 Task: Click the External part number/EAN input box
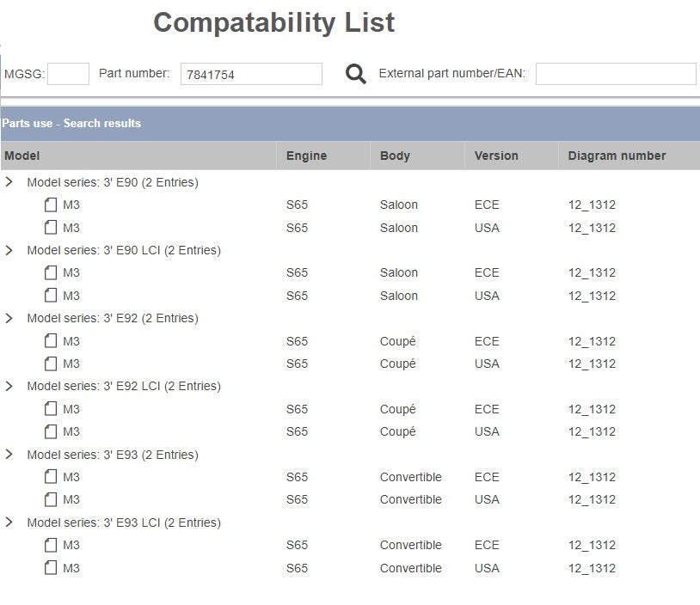click(x=615, y=74)
